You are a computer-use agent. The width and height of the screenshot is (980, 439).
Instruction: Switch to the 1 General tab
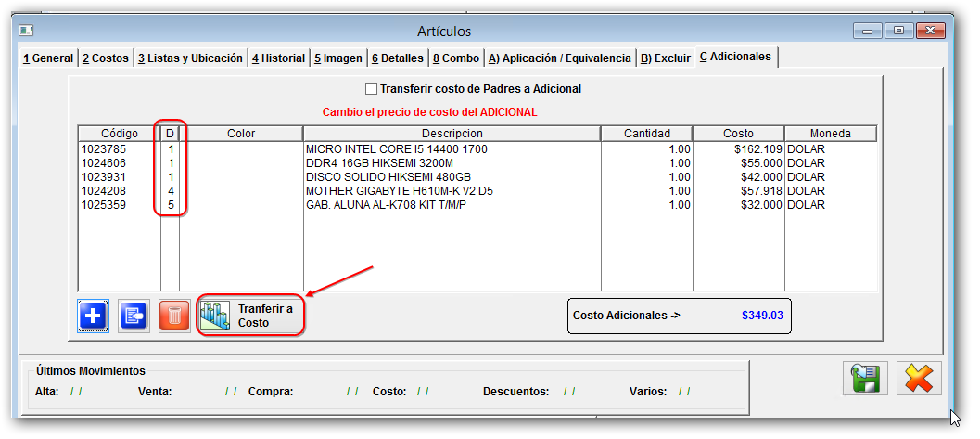48,58
